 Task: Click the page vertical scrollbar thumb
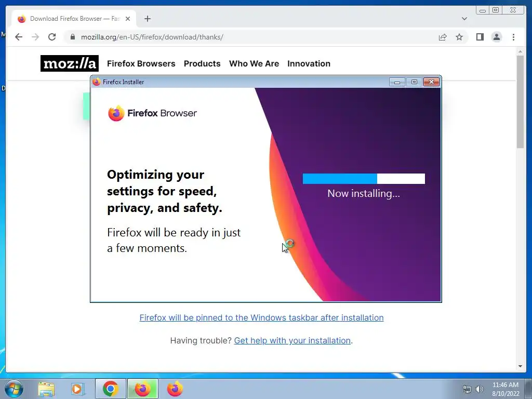click(520, 102)
